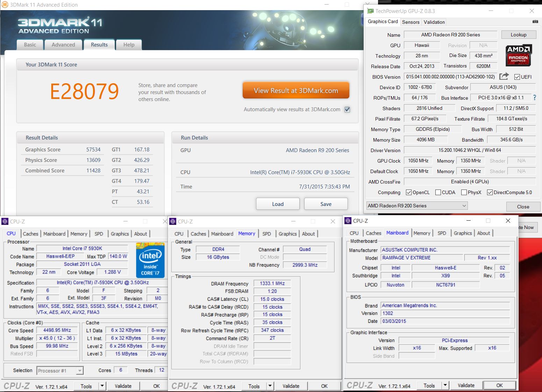
Task: Click the Core Speed value 4498.95 MHz
Action: (57, 330)
